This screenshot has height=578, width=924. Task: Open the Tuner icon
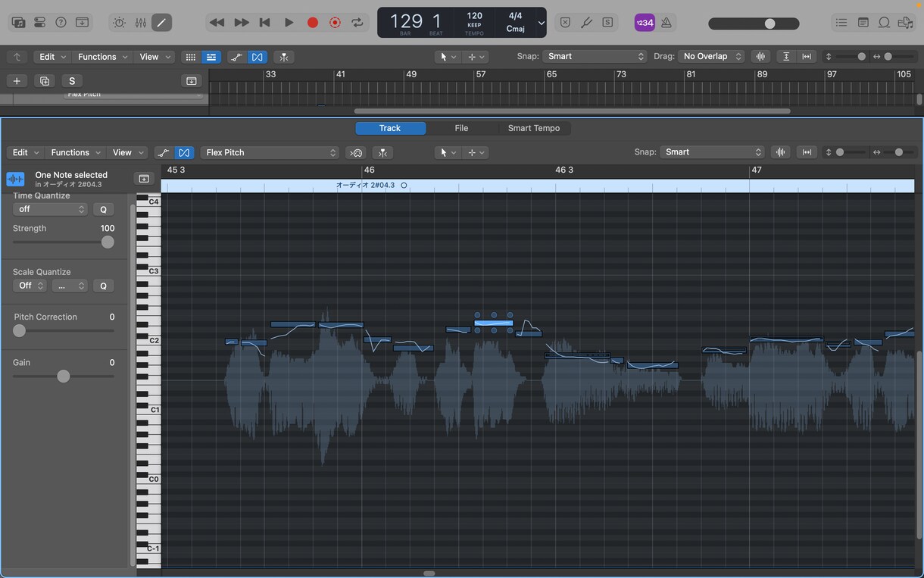pos(586,23)
